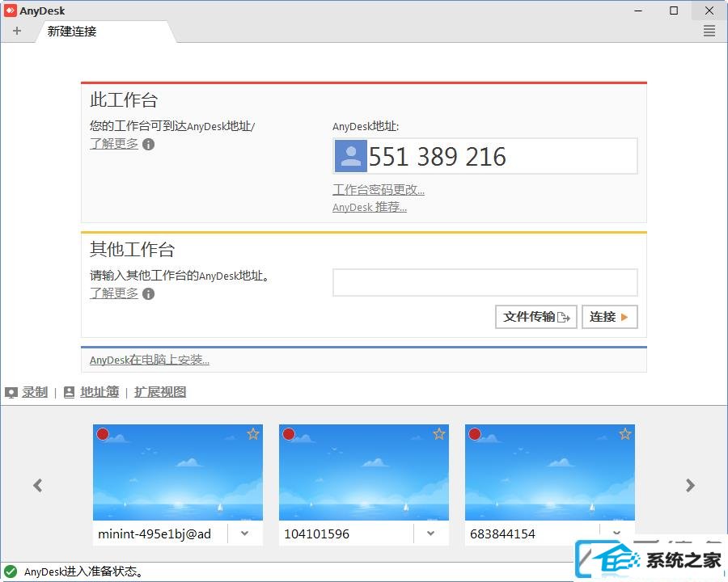This screenshot has height=582, width=728.
Task: Show previous recent sessions with left arrow
Action: pos(37,486)
